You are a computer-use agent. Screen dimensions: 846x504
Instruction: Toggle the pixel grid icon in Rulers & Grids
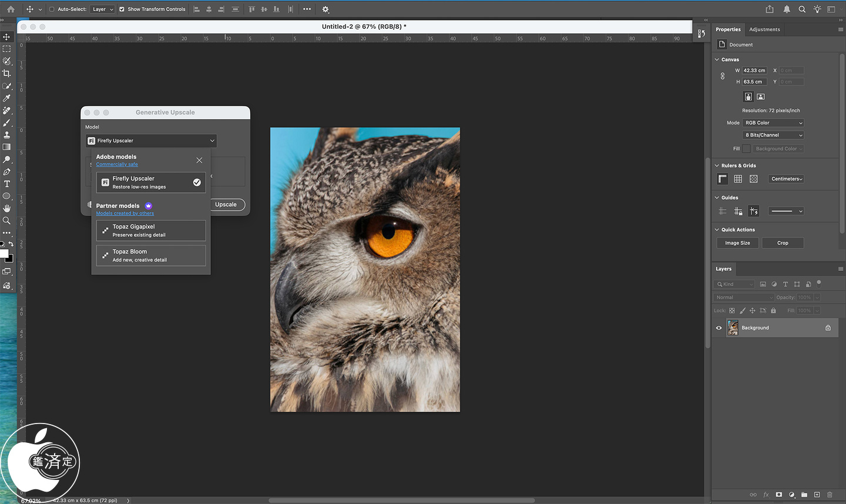pyautogui.click(x=754, y=179)
